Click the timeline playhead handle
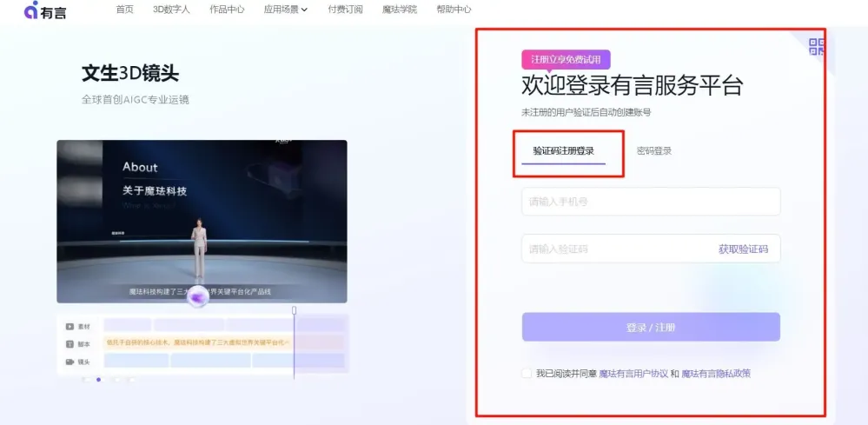Image resolution: width=868 pixels, height=425 pixels. (294, 310)
